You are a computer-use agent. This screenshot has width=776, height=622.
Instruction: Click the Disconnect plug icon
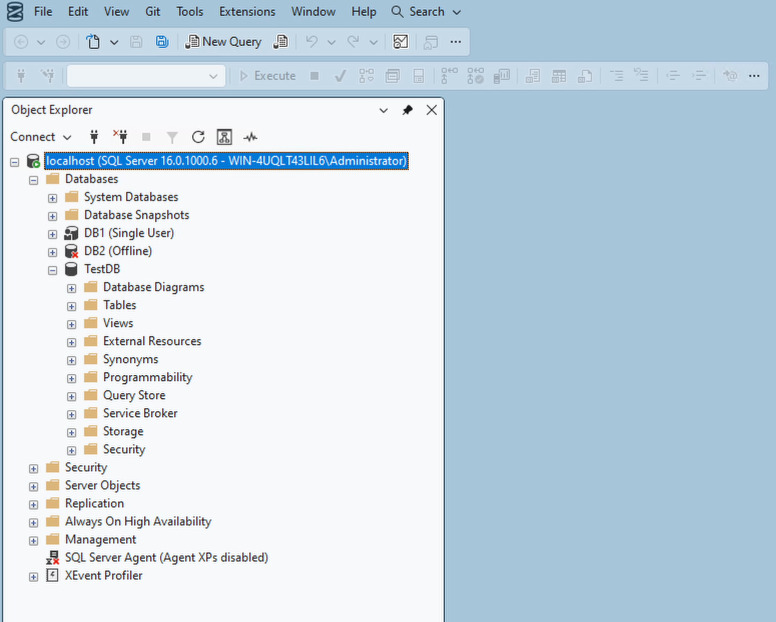click(120, 137)
